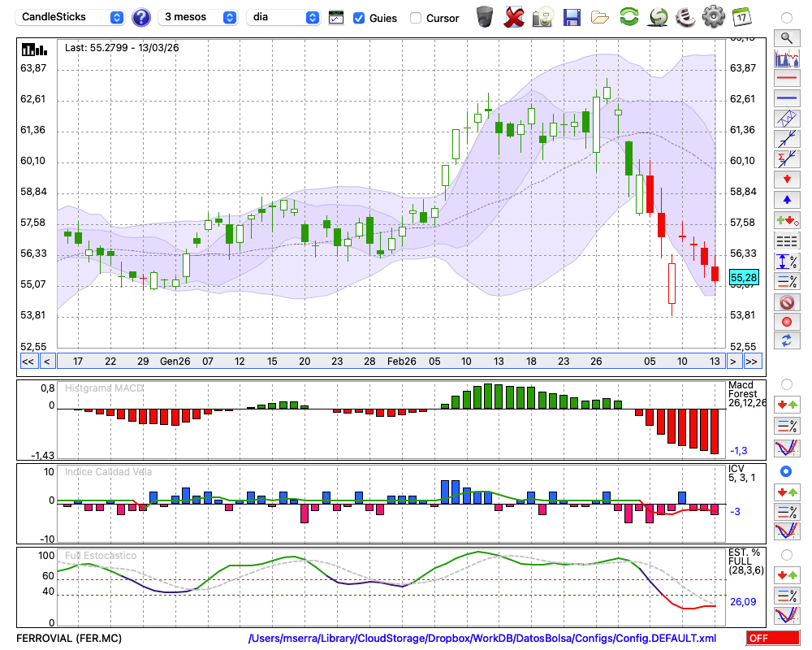Click the green plus red arrow tool

(787, 220)
